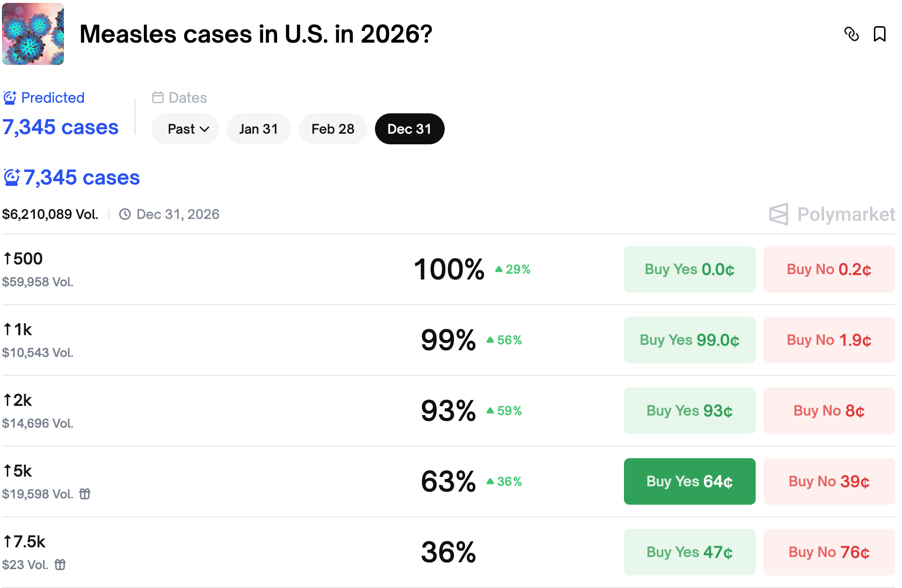The width and height of the screenshot is (902, 588).
Task: Select the Jan 31 date tab
Action: (259, 129)
